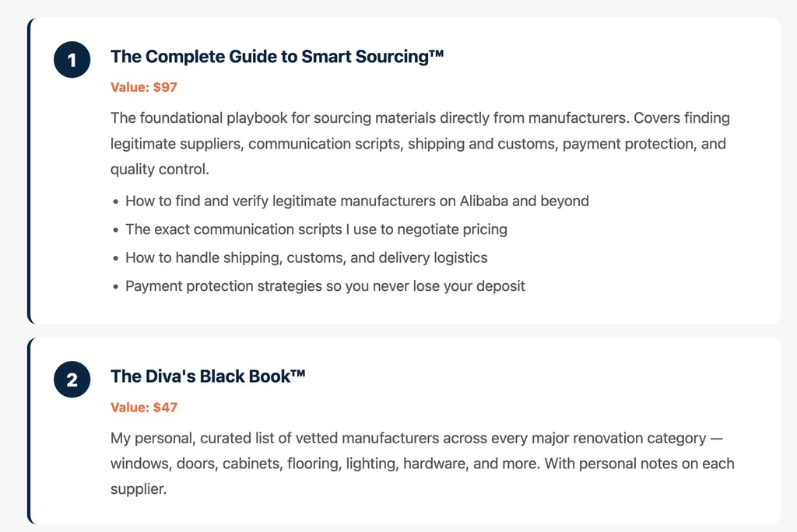Click the bullet dot before 'How to find'
Screen dimensions: 797x532
(116, 201)
